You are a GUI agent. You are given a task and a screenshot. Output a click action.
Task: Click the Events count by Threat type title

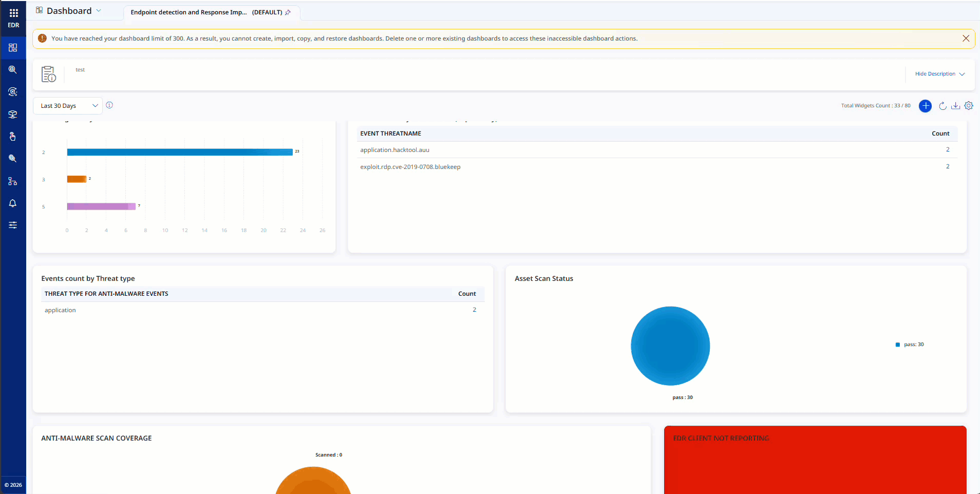pyautogui.click(x=88, y=278)
